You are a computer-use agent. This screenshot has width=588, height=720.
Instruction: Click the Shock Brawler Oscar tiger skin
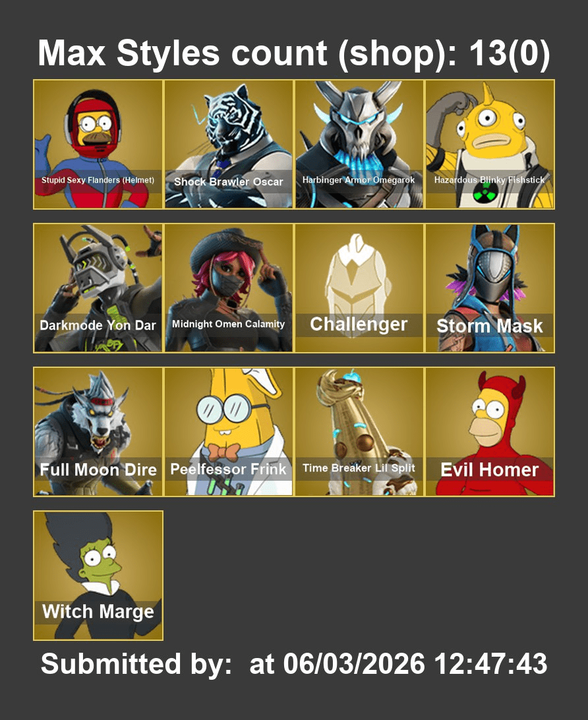click(x=229, y=144)
